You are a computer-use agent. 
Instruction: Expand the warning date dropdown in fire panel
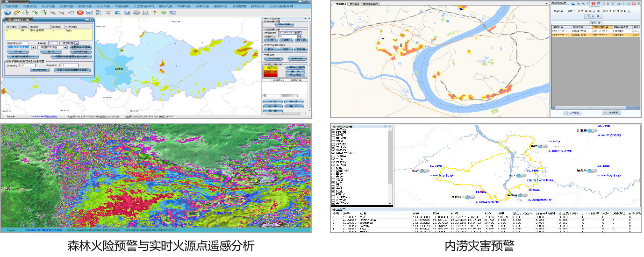click(299, 32)
